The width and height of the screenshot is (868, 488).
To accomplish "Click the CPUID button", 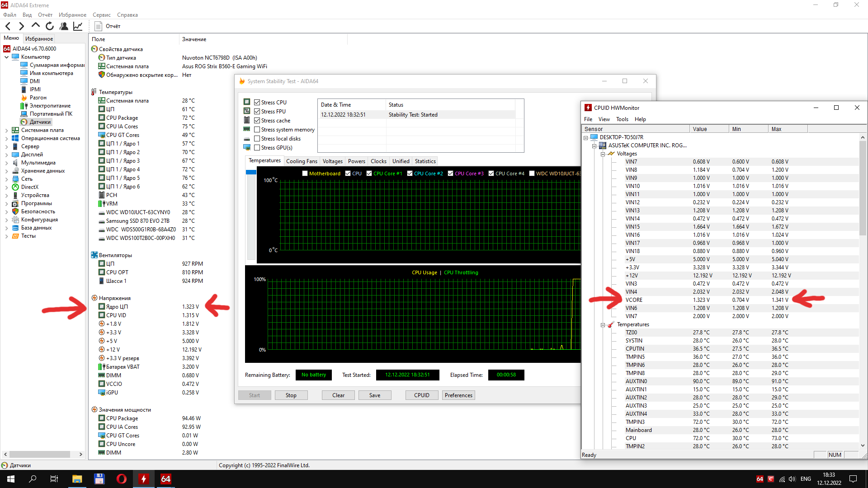I will (421, 395).
